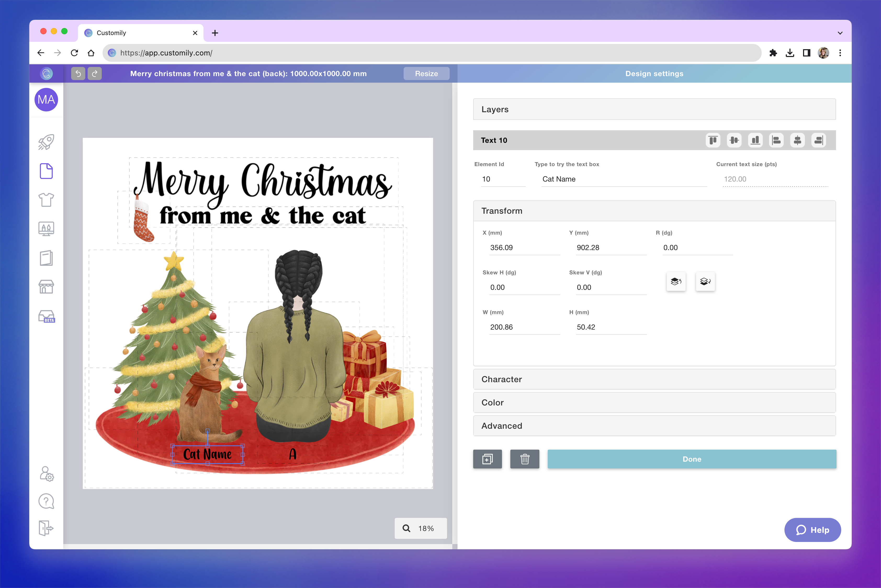Bring layer forward with stack icon

click(676, 281)
